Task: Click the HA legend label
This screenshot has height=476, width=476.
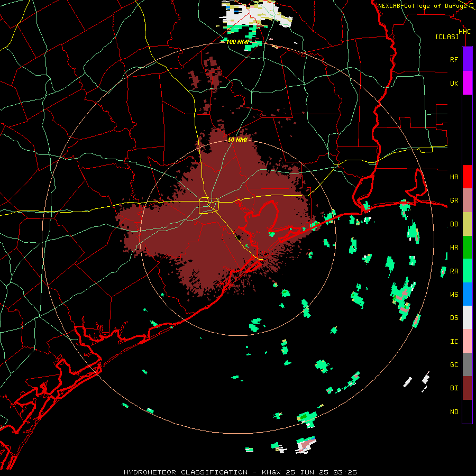Action: 454,177
